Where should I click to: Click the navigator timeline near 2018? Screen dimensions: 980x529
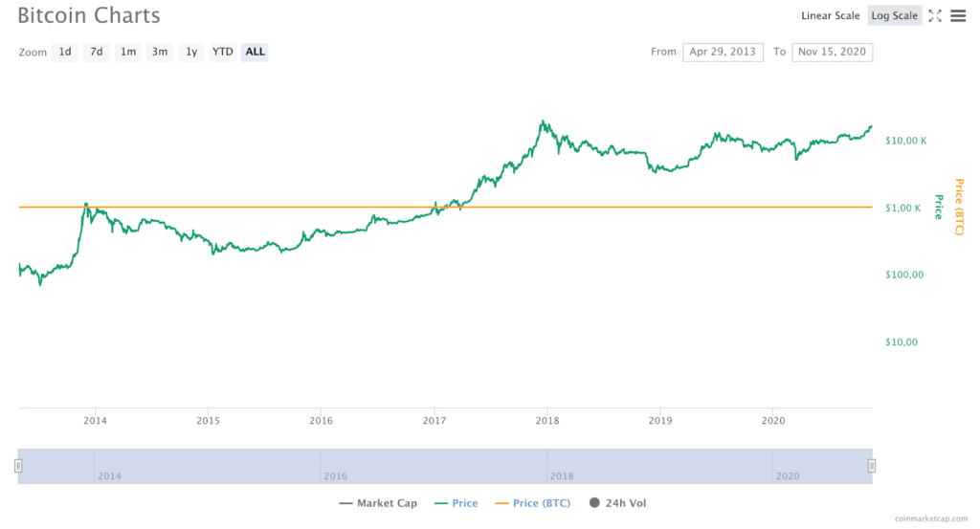coord(561,476)
